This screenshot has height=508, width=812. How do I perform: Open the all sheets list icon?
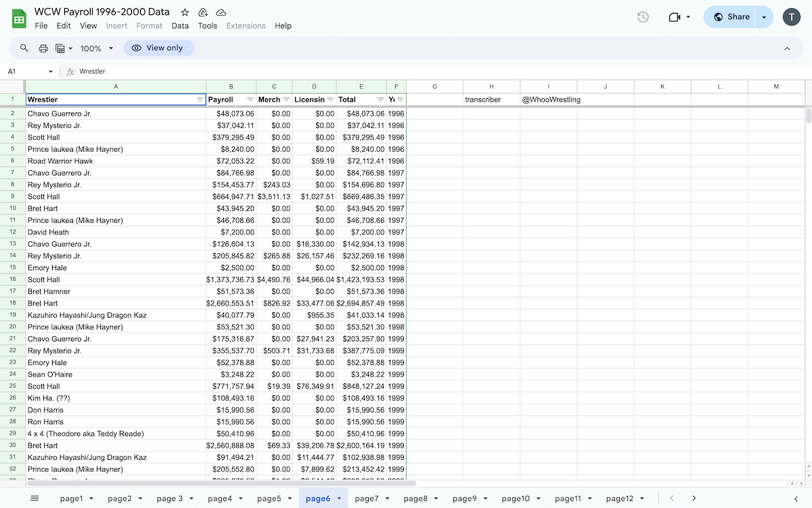(35, 499)
